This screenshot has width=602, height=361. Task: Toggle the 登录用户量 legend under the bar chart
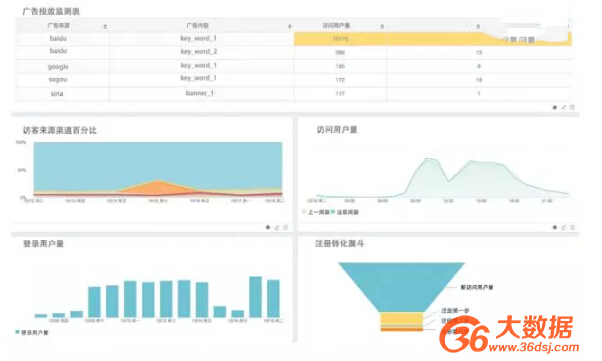(32, 332)
